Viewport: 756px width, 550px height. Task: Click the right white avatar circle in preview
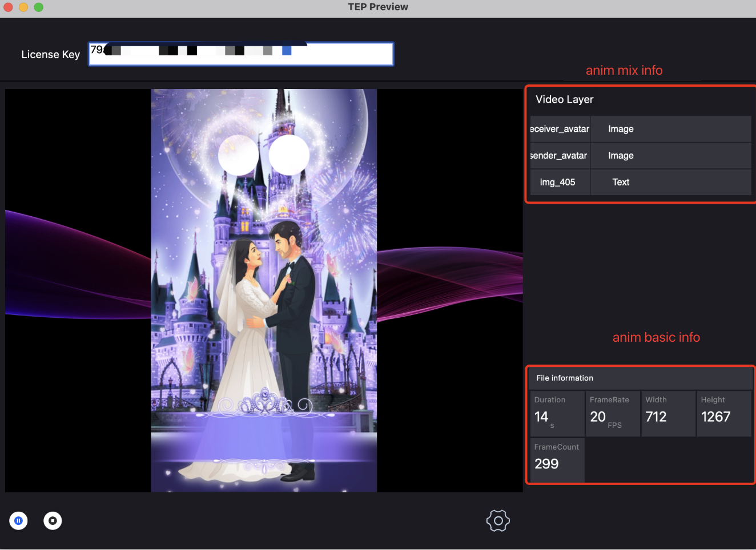[289, 155]
